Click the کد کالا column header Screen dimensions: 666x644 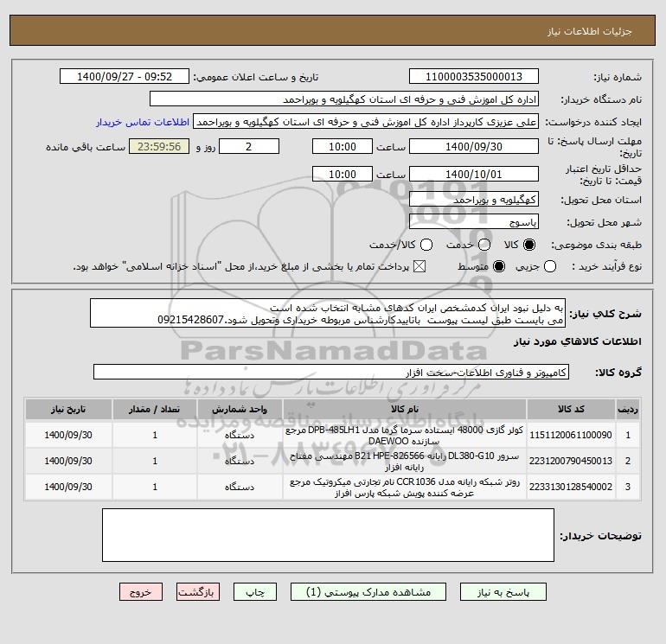coord(571,410)
